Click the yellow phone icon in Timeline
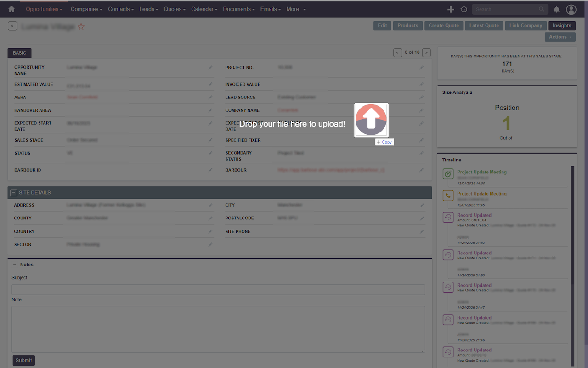Screen dimensions: 588x368 pos(448,195)
